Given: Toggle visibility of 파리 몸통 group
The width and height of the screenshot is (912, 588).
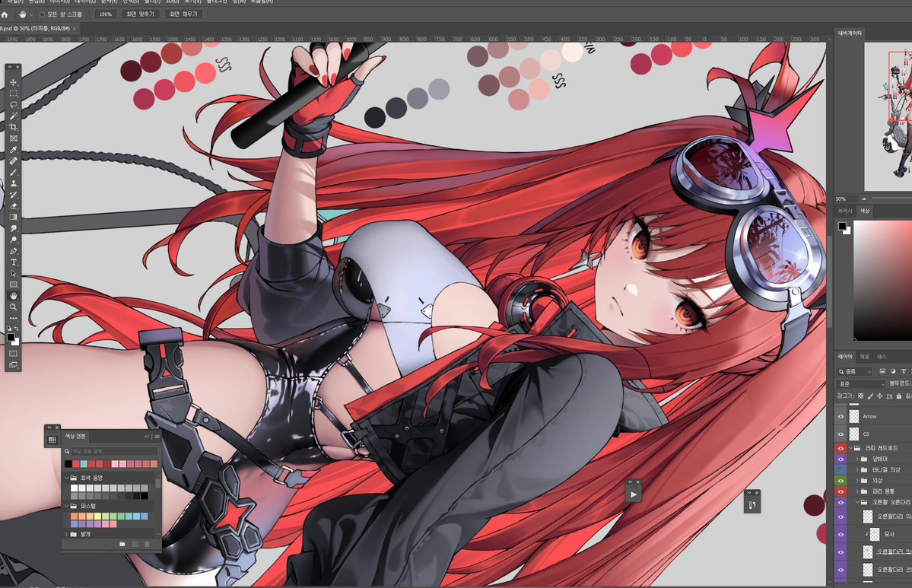Looking at the screenshot, I should pyautogui.click(x=841, y=491).
